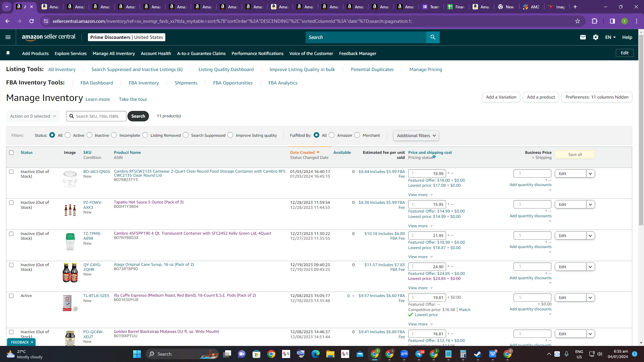Click the Cambro RFSCW2135 product thumbnail
Screen dimensions: 644x362
click(70, 179)
